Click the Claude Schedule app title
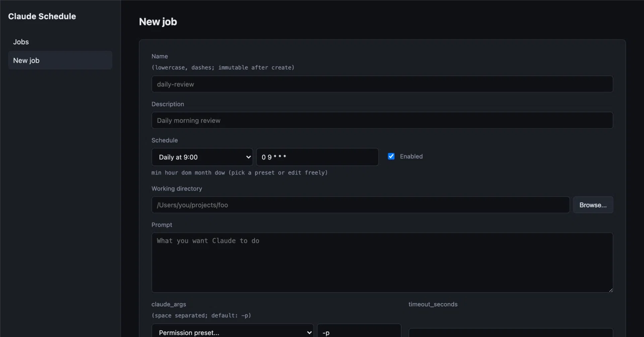 pyautogui.click(x=42, y=16)
